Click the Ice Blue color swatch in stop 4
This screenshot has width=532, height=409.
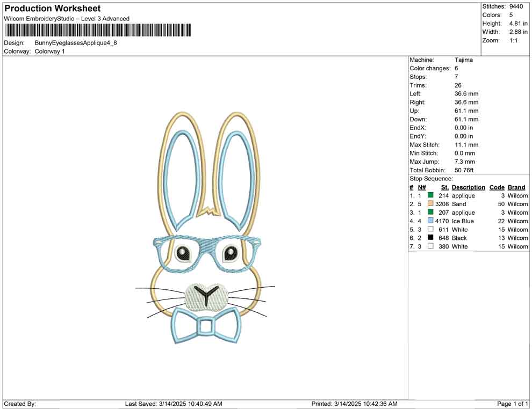pos(430,221)
